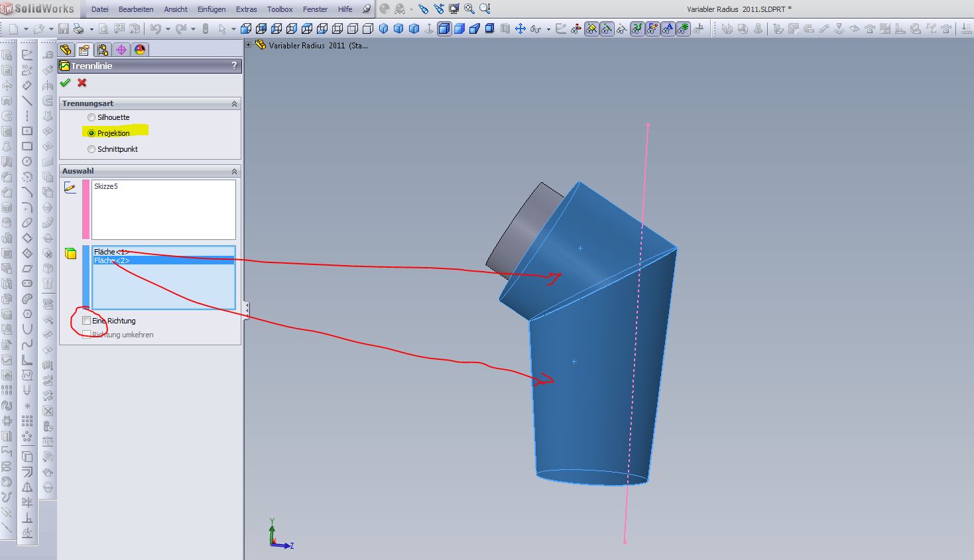974x560 pixels.
Task: Click the Skizze5 sketch selection box
Action: click(163, 209)
